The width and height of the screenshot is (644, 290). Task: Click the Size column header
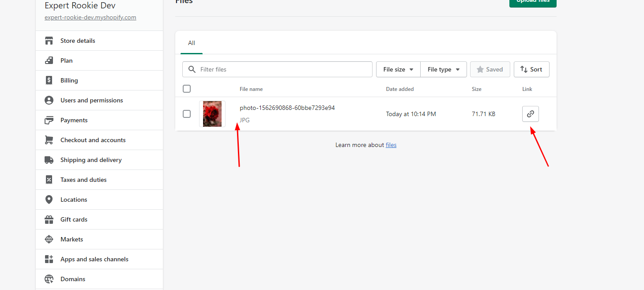[x=477, y=89]
